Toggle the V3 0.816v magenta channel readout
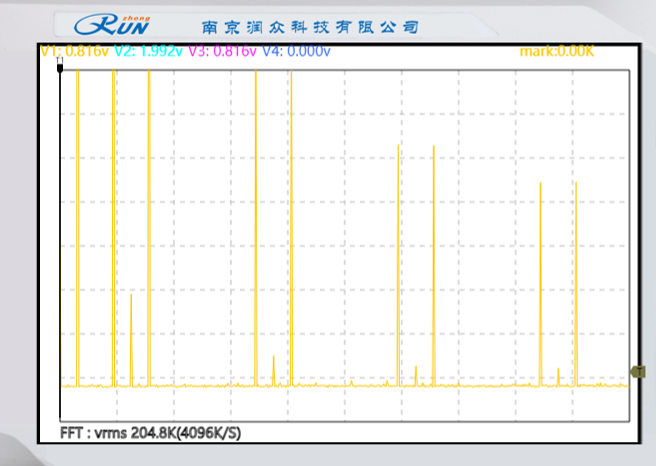This screenshot has width=656, height=466. click(222, 51)
